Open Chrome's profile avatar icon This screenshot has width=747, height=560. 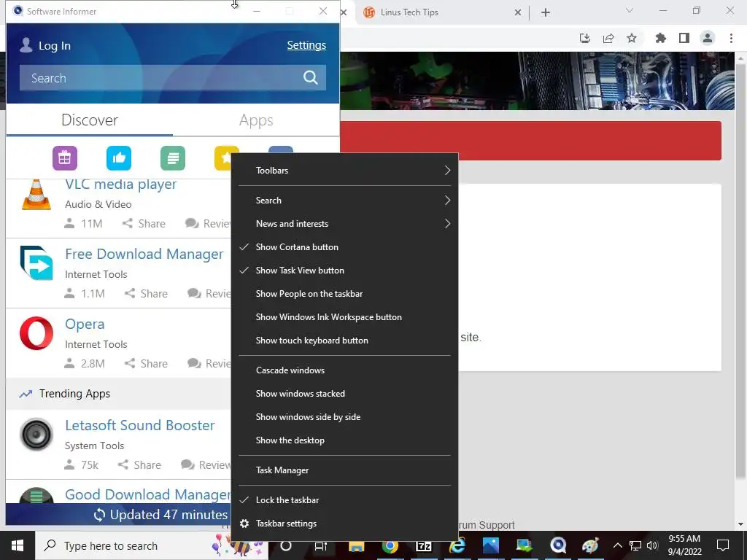tap(708, 38)
